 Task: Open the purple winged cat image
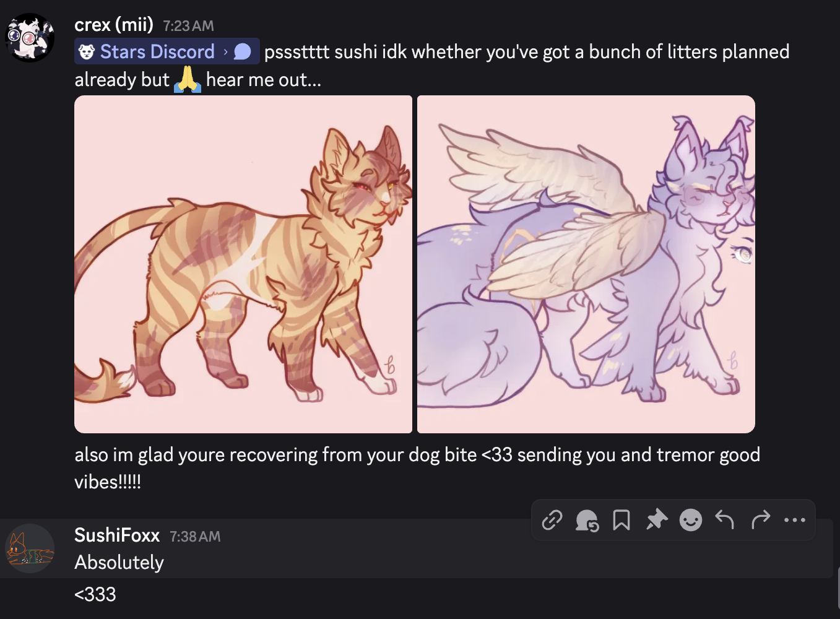point(586,264)
